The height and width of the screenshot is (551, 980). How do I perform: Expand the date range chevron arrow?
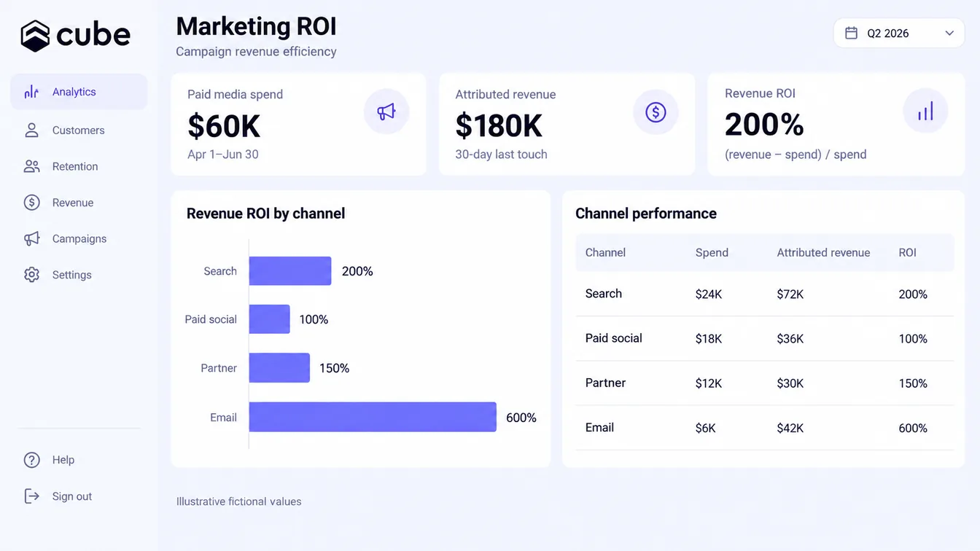949,33
